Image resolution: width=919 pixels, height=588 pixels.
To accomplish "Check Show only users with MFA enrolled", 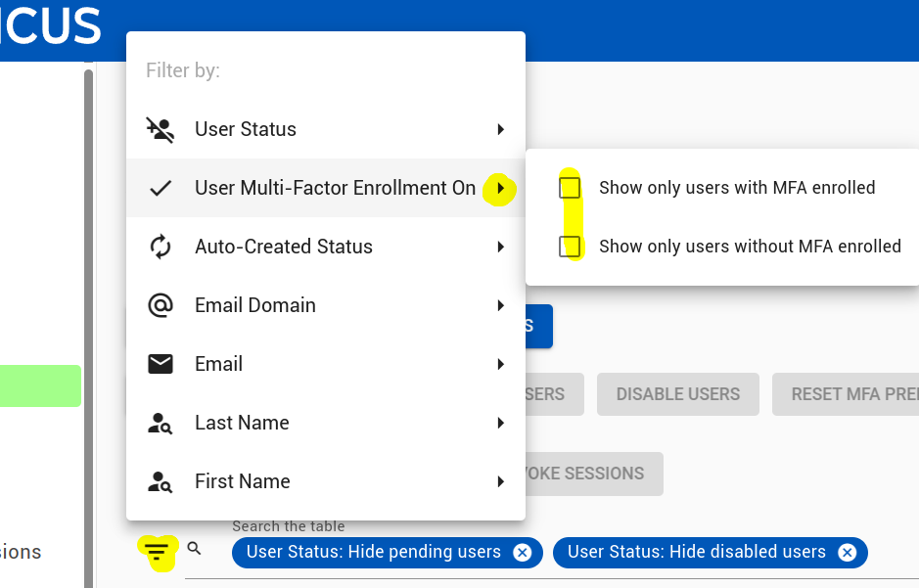I will tap(570, 188).
